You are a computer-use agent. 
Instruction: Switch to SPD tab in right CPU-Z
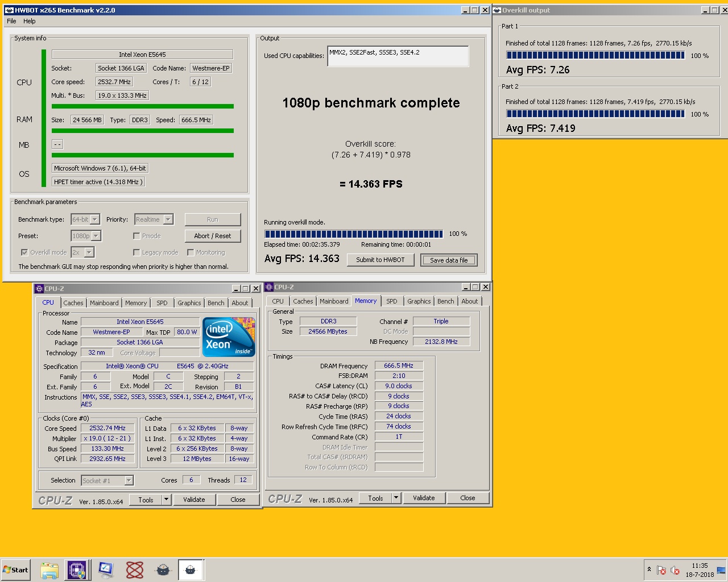(x=392, y=301)
